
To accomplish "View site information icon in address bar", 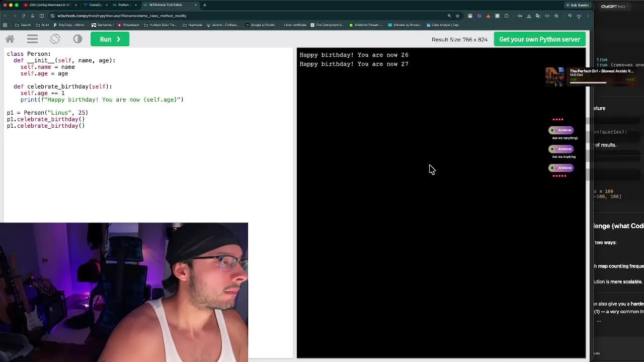I will pos(53,16).
